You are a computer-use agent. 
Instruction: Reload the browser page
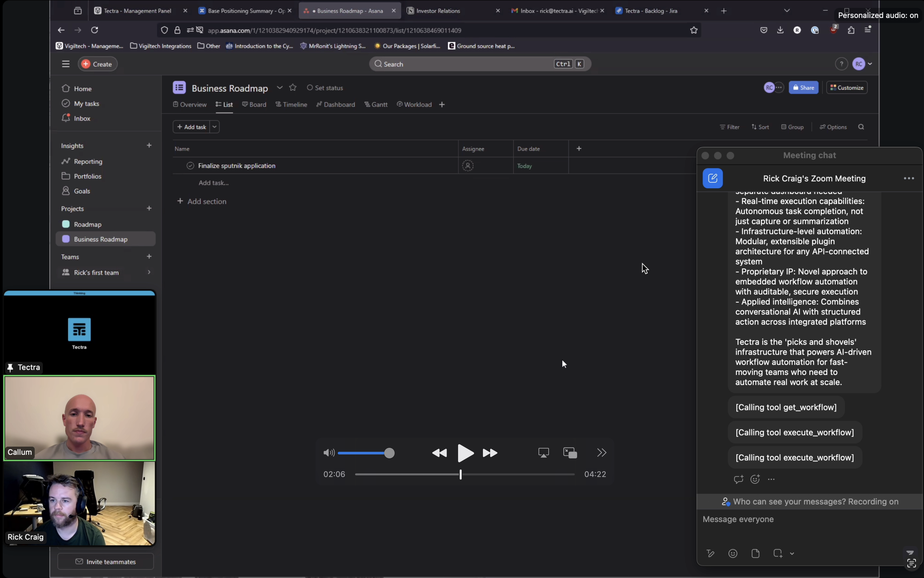pyautogui.click(x=95, y=30)
